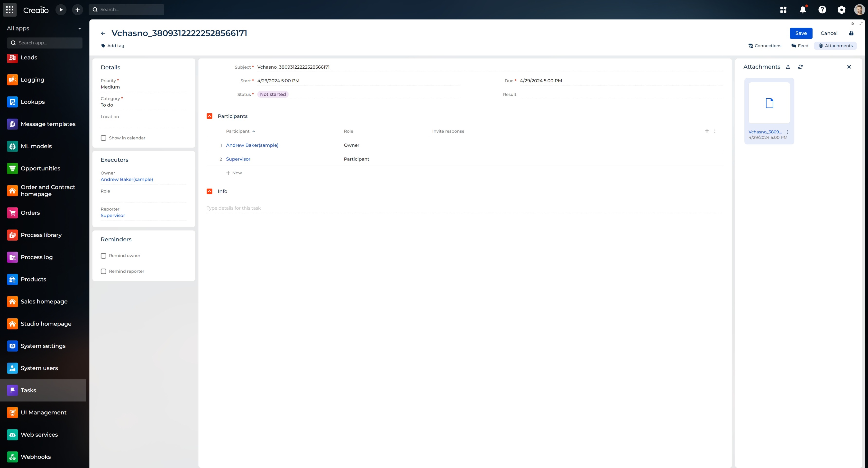The height and width of the screenshot is (468, 868).
Task: Click the plus icon in Participants header
Action: click(x=707, y=131)
